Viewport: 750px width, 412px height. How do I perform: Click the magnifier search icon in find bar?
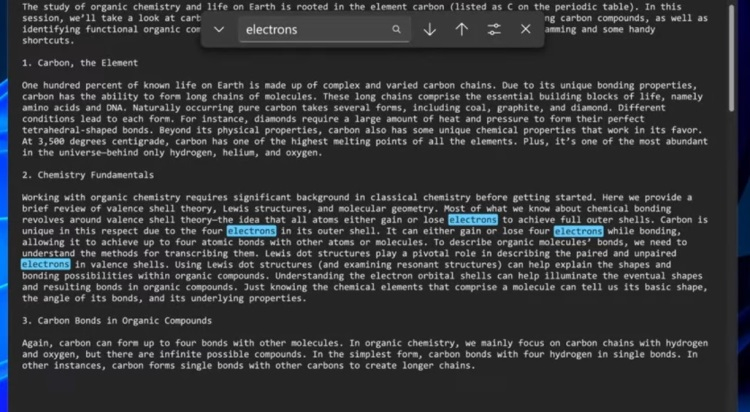(x=397, y=30)
